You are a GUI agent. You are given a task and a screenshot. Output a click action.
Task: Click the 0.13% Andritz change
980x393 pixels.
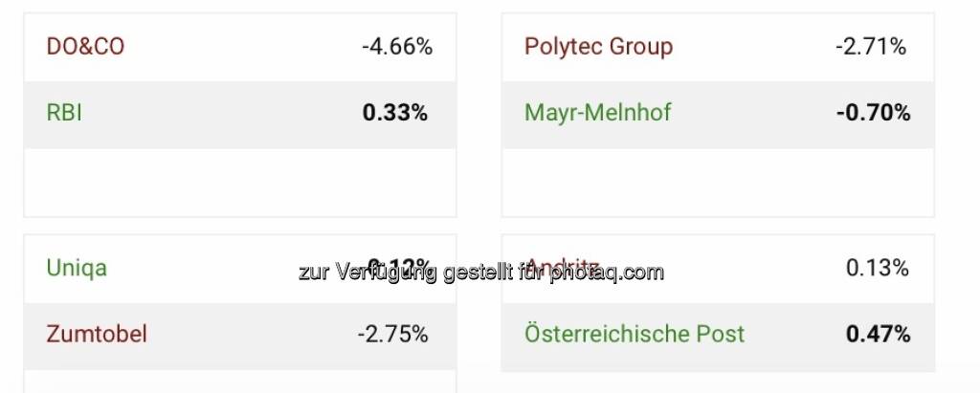click(877, 268)
